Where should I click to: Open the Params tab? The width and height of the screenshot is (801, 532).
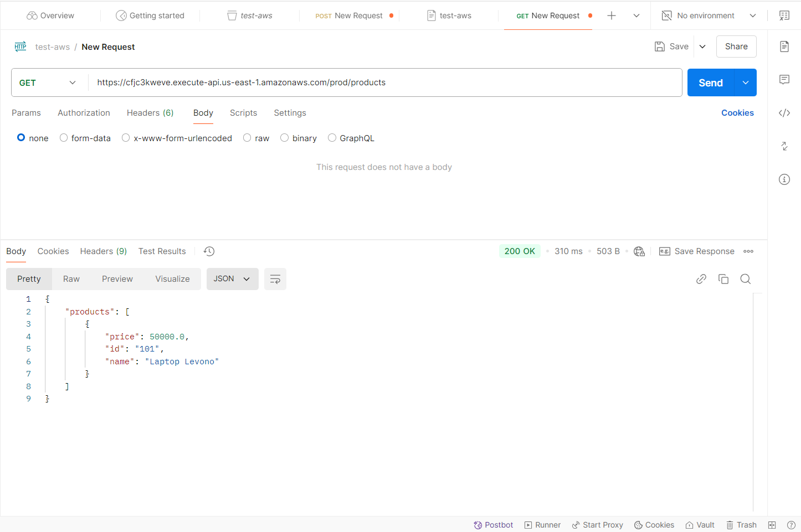26,113
